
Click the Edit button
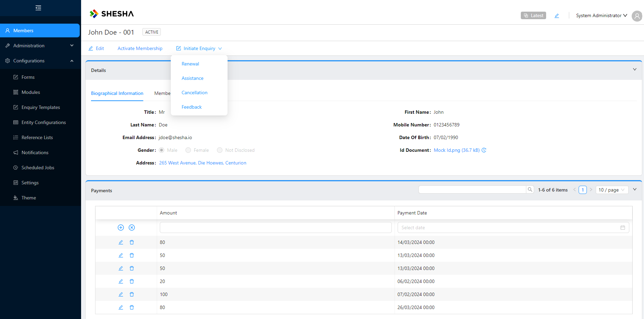(x=96, y=48)
